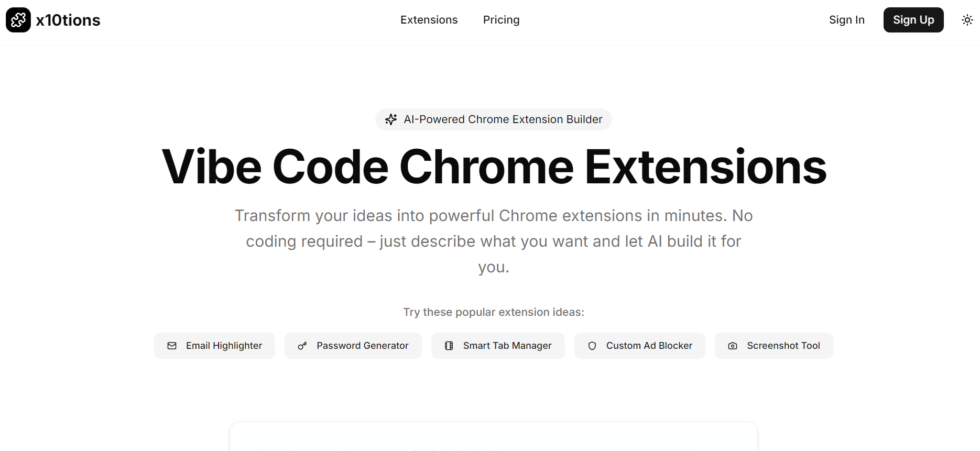Viewport: 980px width, 451px height.
Task: Open the Extensions nav item
Action: click(429, 20)
